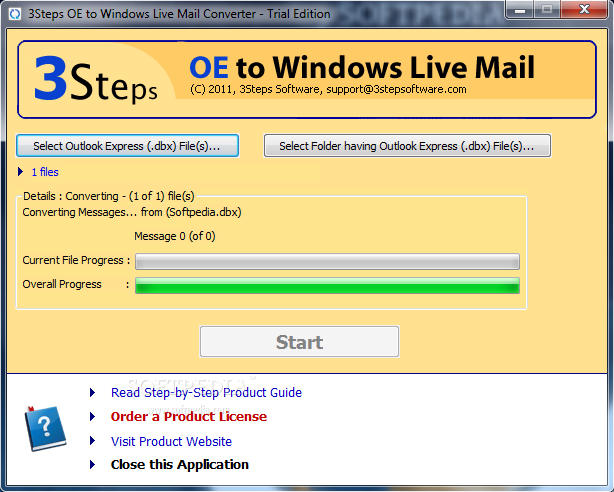
Task: Click Select Outlook Express (.dbx) File(s) button
Action: click(x=127, y=146)
